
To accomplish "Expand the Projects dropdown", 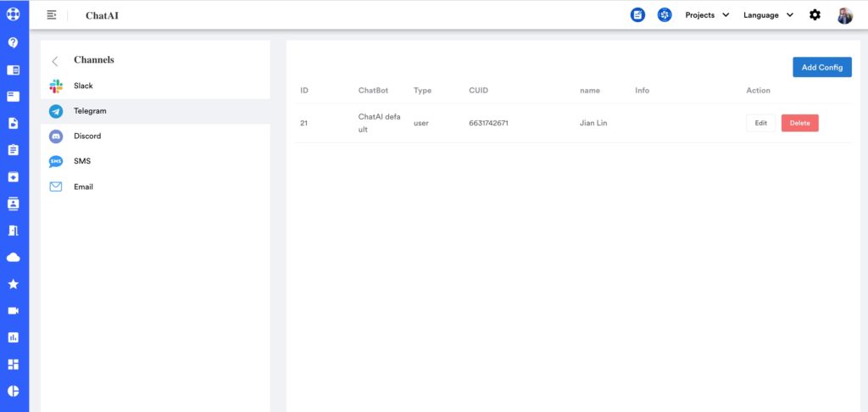I will pos(707,15).
